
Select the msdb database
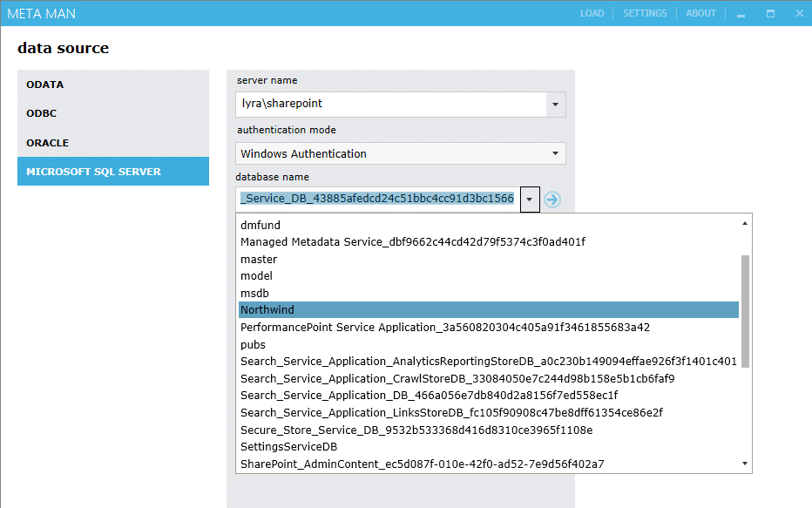(489, 293)
